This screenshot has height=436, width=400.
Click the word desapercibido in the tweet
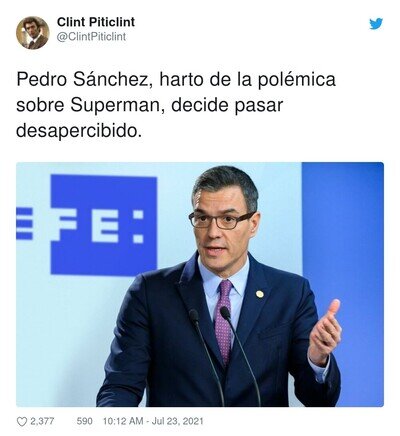click(76, 130)
